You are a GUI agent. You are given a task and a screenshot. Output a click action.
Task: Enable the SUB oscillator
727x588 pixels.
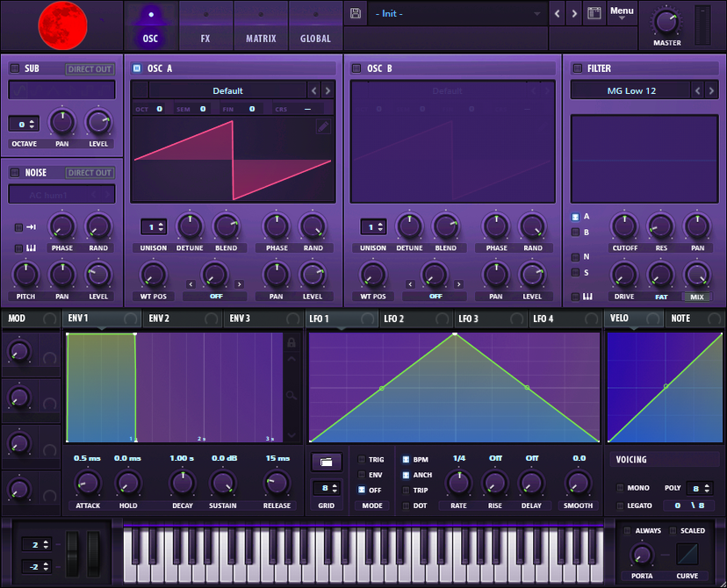[x=15, y=68]
